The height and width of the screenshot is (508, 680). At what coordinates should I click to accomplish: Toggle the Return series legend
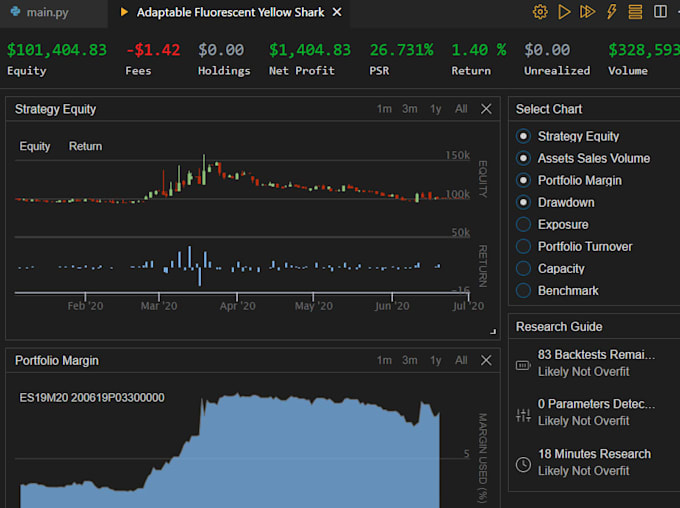[x=85, y=146]
